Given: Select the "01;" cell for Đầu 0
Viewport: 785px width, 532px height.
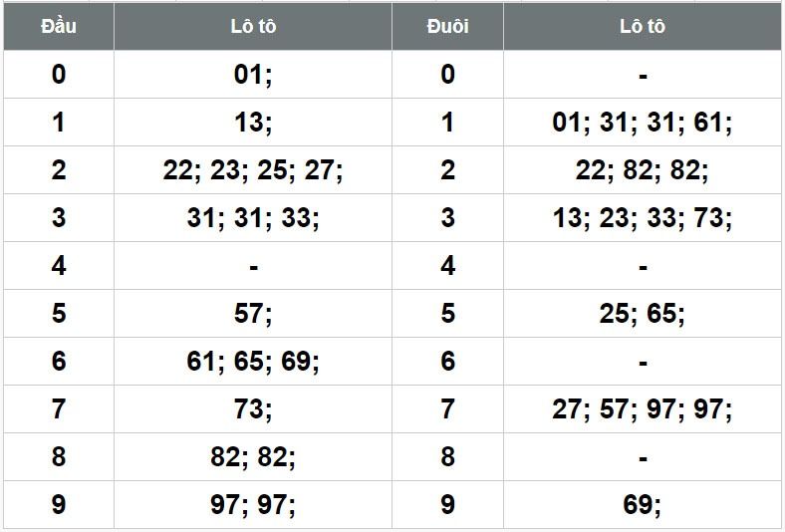Looking at the screenshot, I should point(253,75).
